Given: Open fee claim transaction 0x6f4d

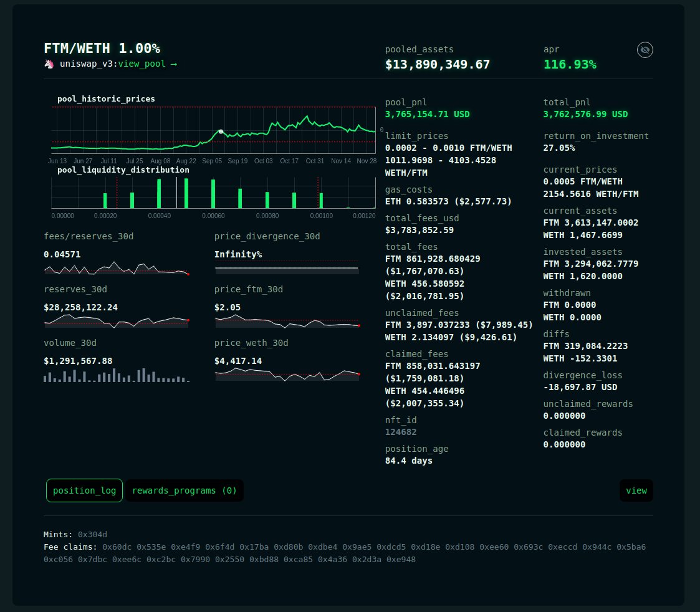Looking at the screenshot, I should pyautogui.click(x=219, y=547).
